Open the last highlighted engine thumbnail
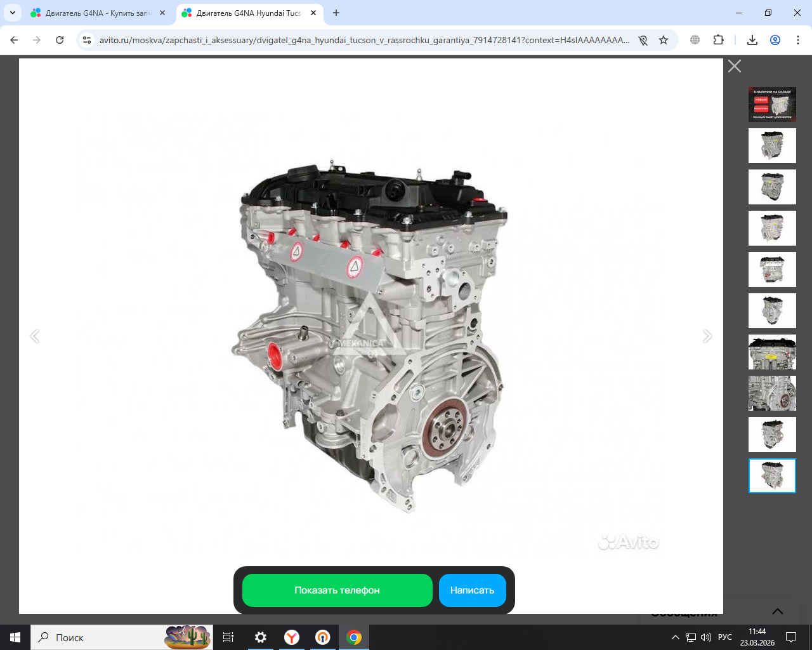812x650 pixels. [772, 475]
